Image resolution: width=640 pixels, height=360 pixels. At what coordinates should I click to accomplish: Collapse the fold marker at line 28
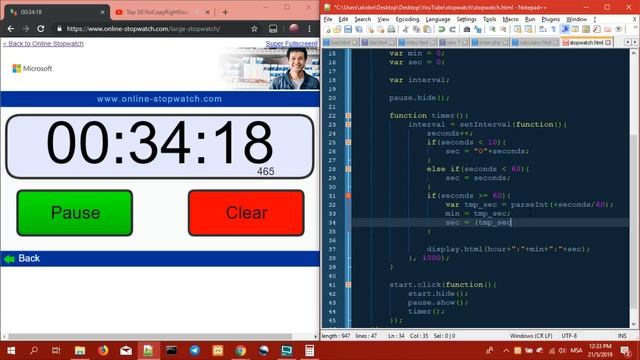[348, 169]
